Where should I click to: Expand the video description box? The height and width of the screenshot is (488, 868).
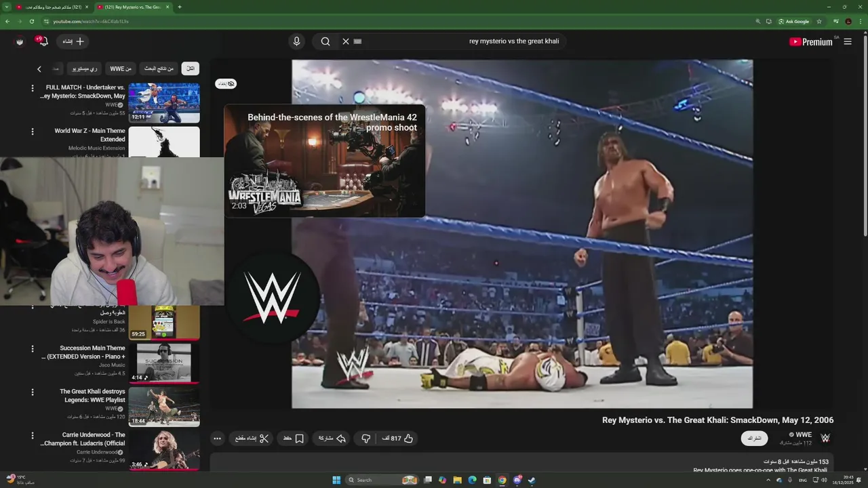point(521,464)
